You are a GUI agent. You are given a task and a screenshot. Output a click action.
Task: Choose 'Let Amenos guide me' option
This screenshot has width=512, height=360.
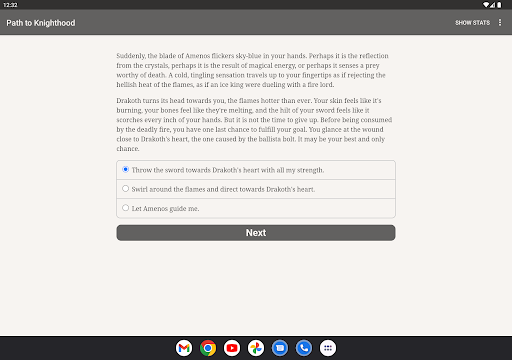(x=256, y=208)
